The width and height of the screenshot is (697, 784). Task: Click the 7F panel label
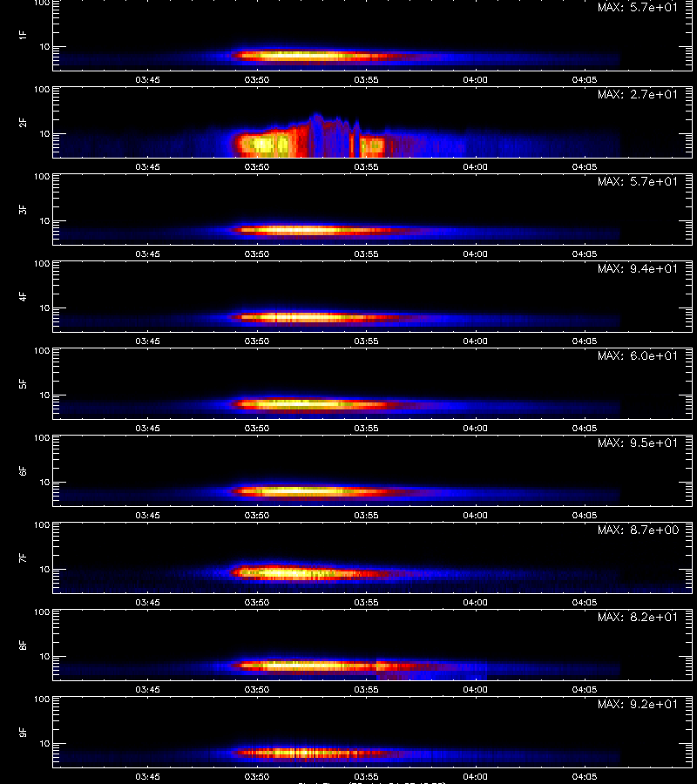23,558
